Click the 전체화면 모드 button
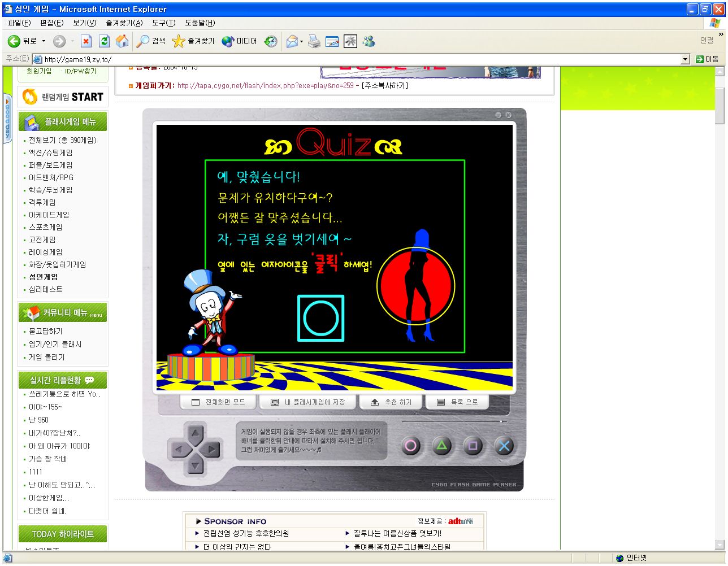The image size is (728, 566). click(x=218, y=402)
